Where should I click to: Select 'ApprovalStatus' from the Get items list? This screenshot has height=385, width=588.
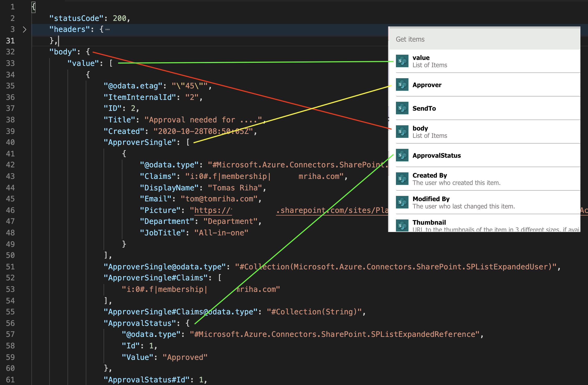point(436,156)
